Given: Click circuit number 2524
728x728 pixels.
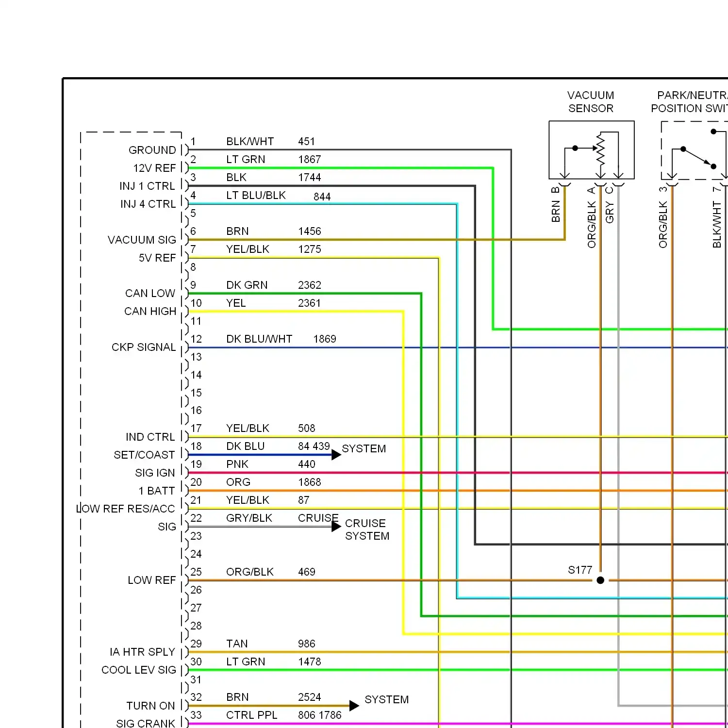Looking at the screenshot, I should coord(310,697).
